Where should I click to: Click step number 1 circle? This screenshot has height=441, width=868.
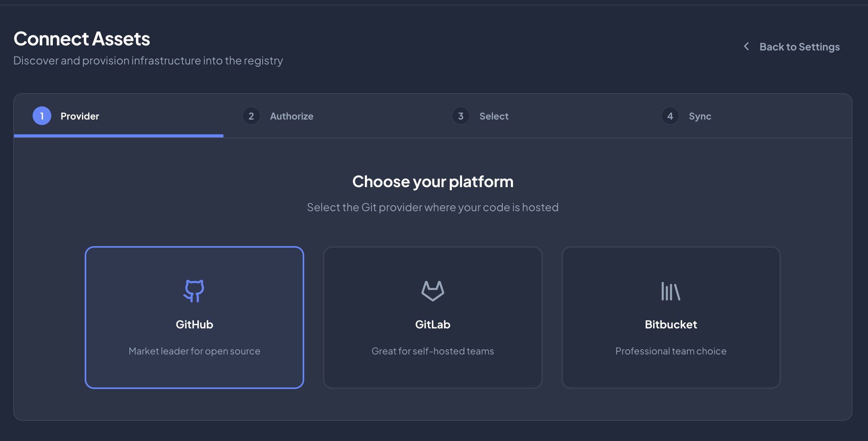point(42,116)
